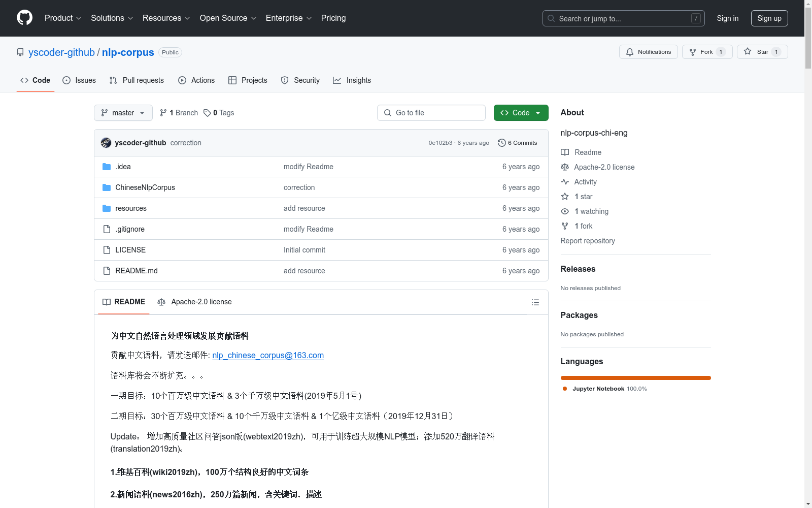This screenshot has height=508, width=812.
Task: Switch to the Insights tab
Action: [352, 80]
